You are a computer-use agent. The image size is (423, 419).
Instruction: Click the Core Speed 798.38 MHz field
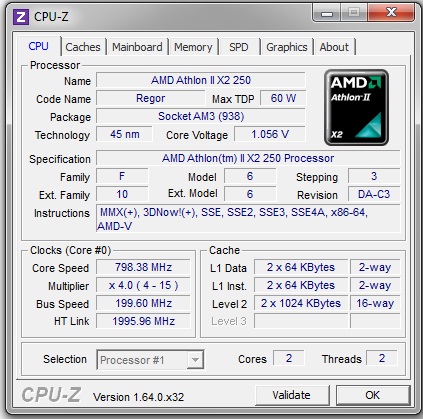[143, 267]
